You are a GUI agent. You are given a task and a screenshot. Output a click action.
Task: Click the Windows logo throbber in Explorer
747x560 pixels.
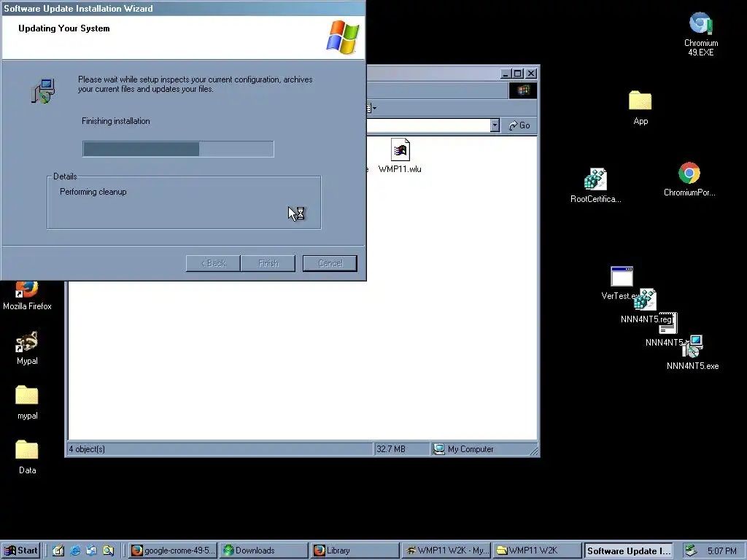[522, 90]
